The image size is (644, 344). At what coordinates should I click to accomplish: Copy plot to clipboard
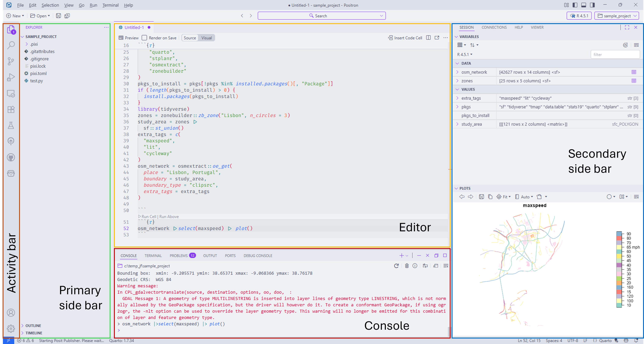click(490, 197)
